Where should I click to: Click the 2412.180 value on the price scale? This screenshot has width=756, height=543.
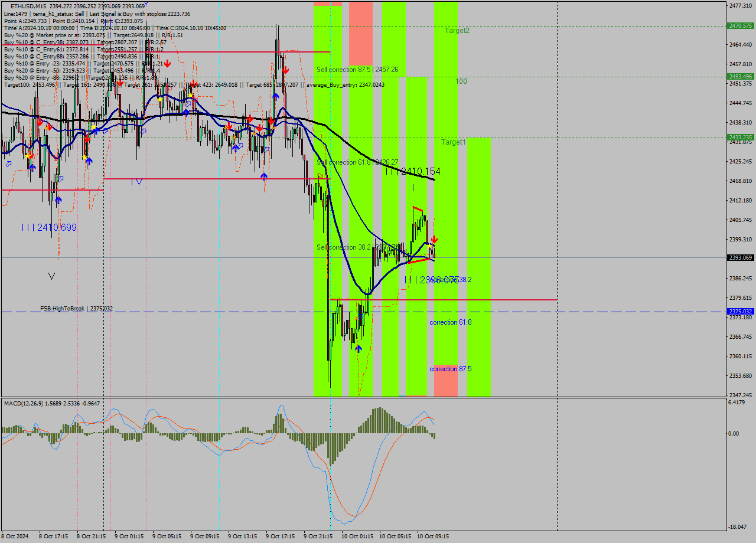[741, 200]
